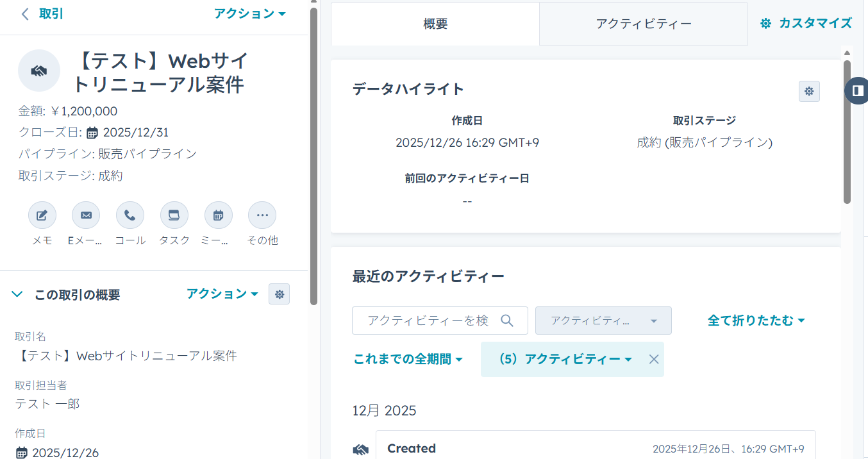Open 全て折りたたむ dropdown

tap(756, 320)
